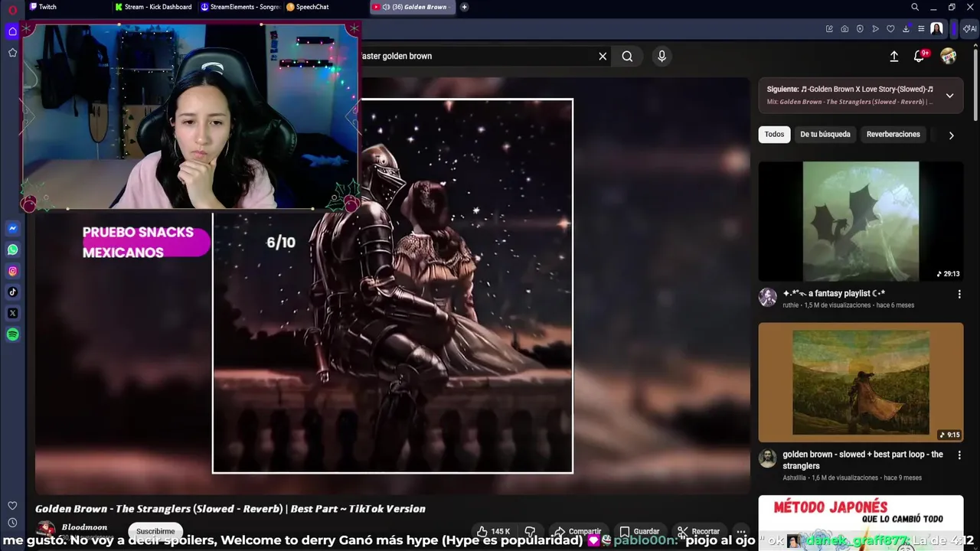Click the edit page note icon
This screenshot has width=980, height=551.
(829, 29)
